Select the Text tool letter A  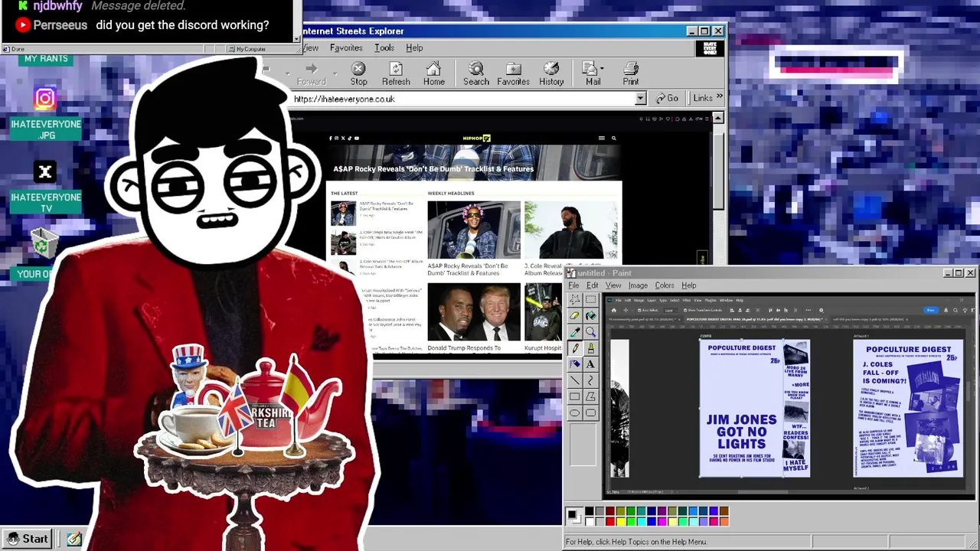coord(590,364)
